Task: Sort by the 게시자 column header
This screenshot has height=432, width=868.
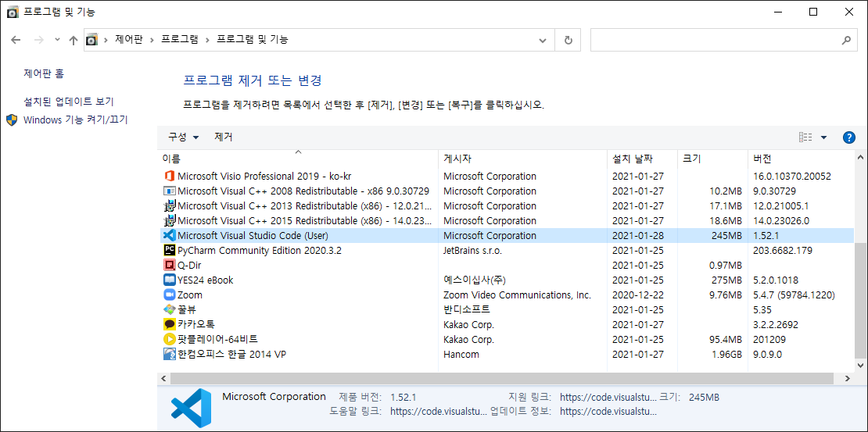Action: [522, 159]
